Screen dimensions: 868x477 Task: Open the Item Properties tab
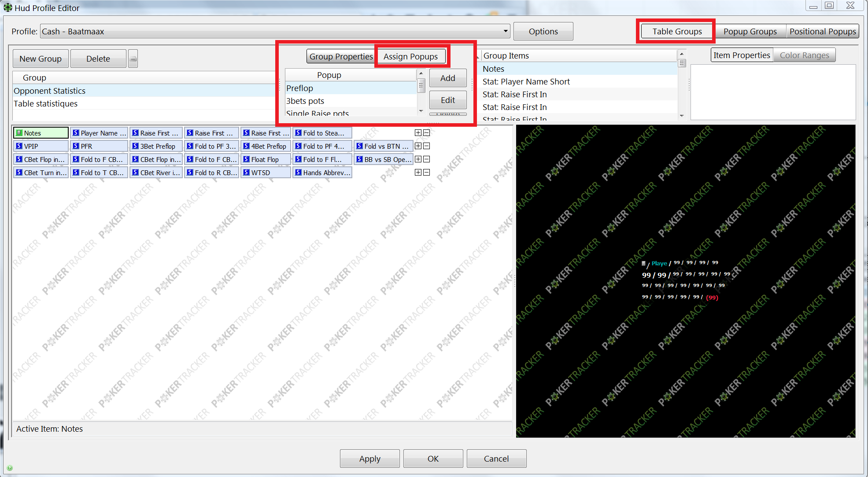pyautogui.click(x=742, y=55)
